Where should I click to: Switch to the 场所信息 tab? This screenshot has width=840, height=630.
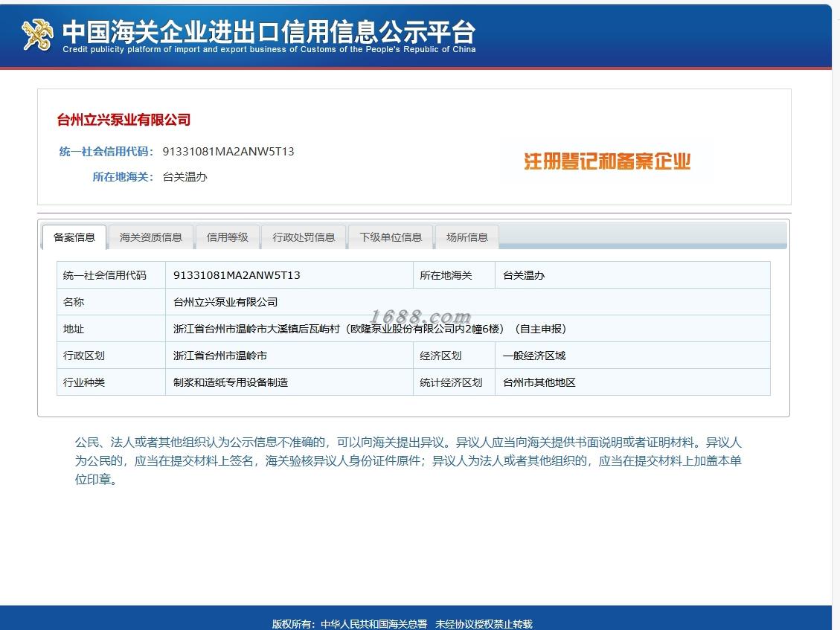pyautogui.click(x=467, y=237)
